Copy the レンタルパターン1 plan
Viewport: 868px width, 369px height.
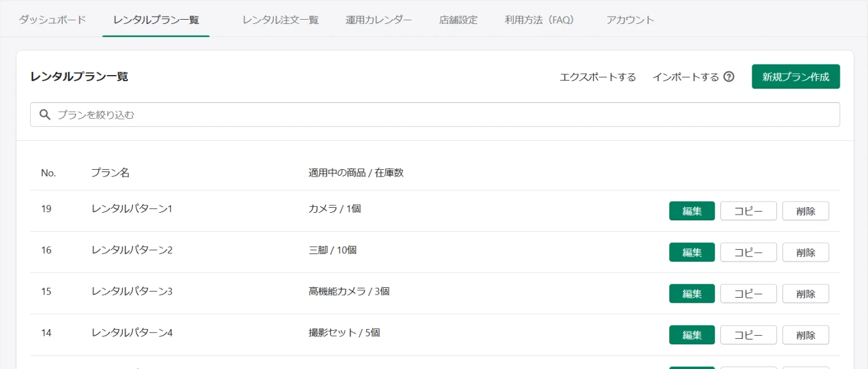748,211
